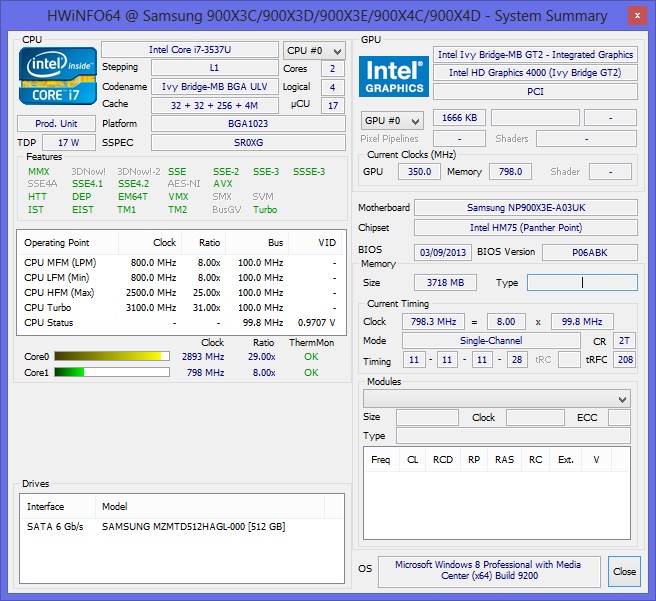Click the Stepping value L1

pyautogui.click(x=214, y=68)
